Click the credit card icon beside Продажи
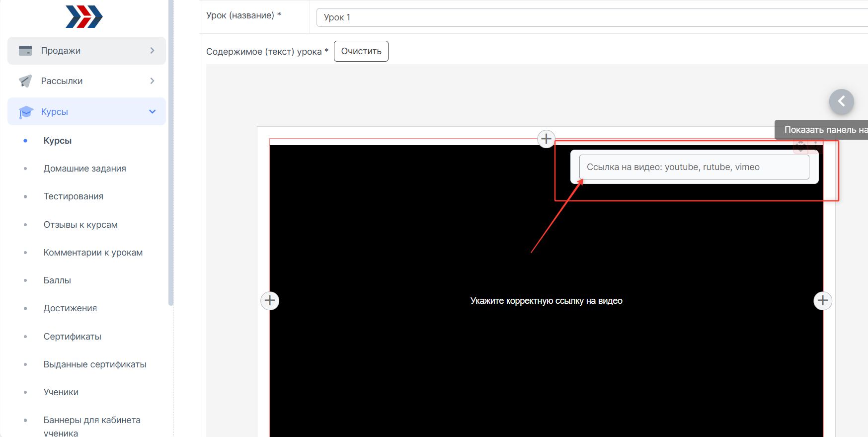Screen dimensions: 868x437 [x=25, y=51]
